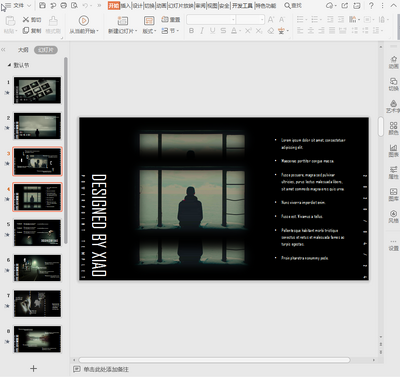This screenshot has width=400, height=377.
Task: Toggle Italic formatting
Action: coord(202,31)
